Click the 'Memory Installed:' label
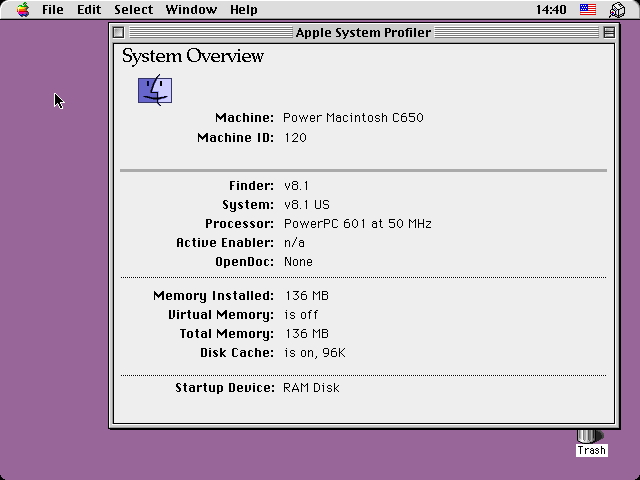Viewport: 640px width, 480px height. click(213, 296)
